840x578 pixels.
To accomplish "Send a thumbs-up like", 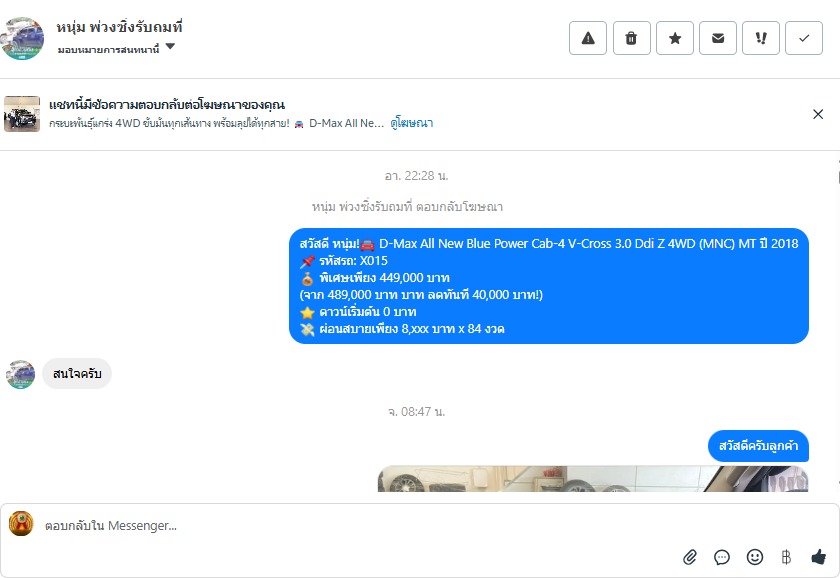I will (x=818, y=557).
